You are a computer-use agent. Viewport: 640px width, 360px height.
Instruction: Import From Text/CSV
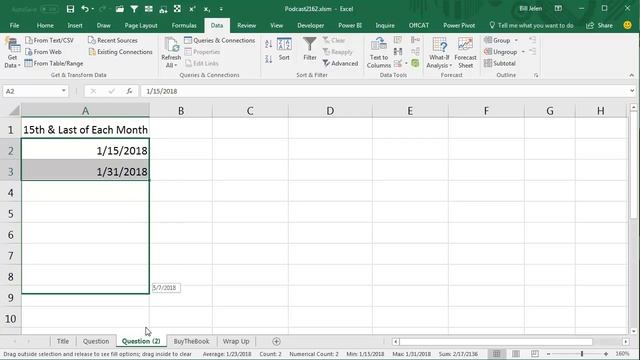coord(49,40)
